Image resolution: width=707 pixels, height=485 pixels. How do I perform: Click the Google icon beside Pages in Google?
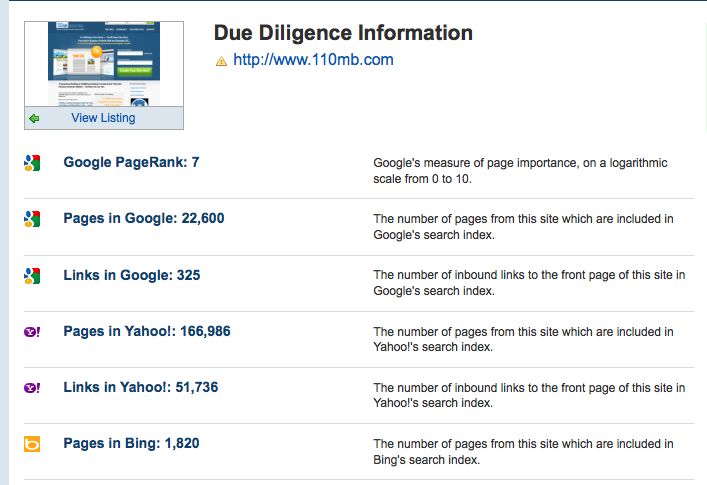pos(32,219)
